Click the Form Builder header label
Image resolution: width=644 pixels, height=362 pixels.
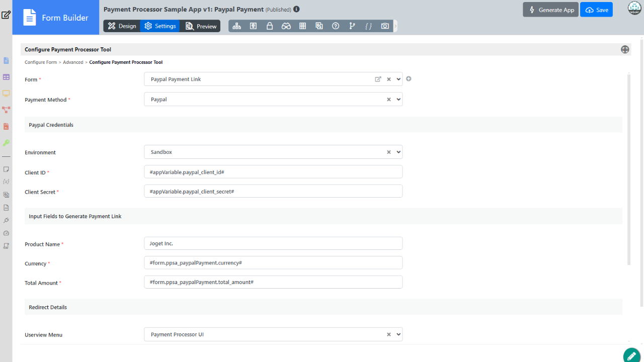point(65,18)
